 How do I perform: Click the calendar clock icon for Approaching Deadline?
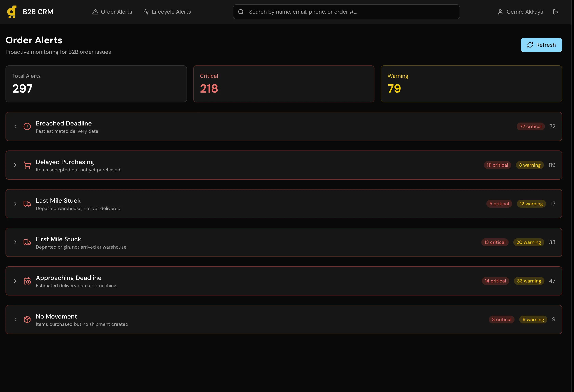click(x=27, y=281)
